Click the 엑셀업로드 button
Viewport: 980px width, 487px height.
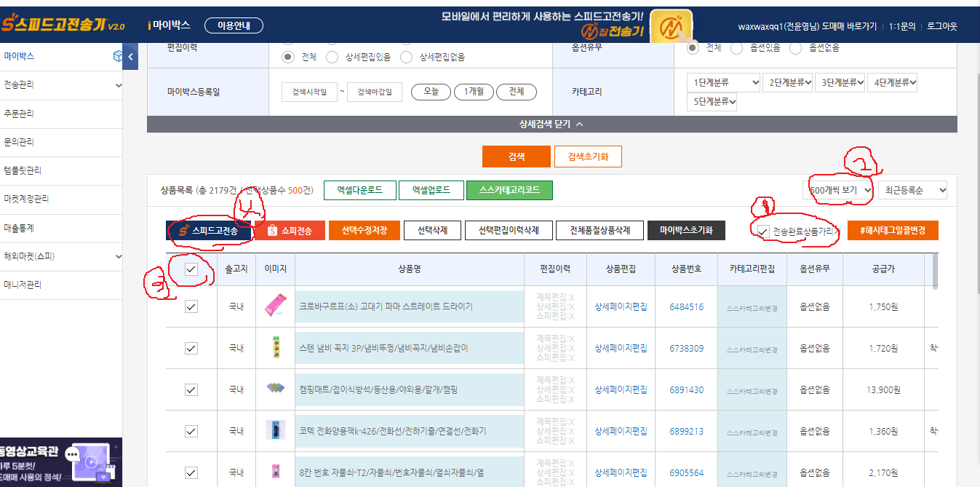(x=431, y=190)
